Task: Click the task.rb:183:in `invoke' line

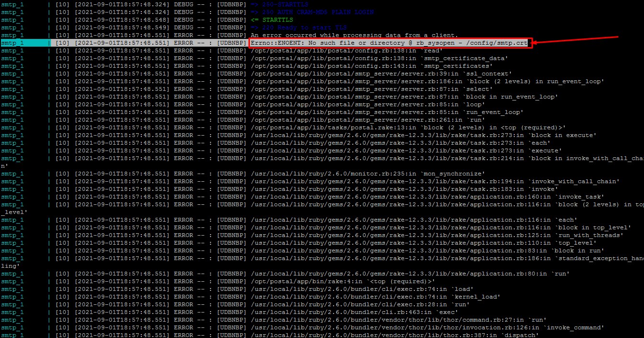Action: pos(405,189)
